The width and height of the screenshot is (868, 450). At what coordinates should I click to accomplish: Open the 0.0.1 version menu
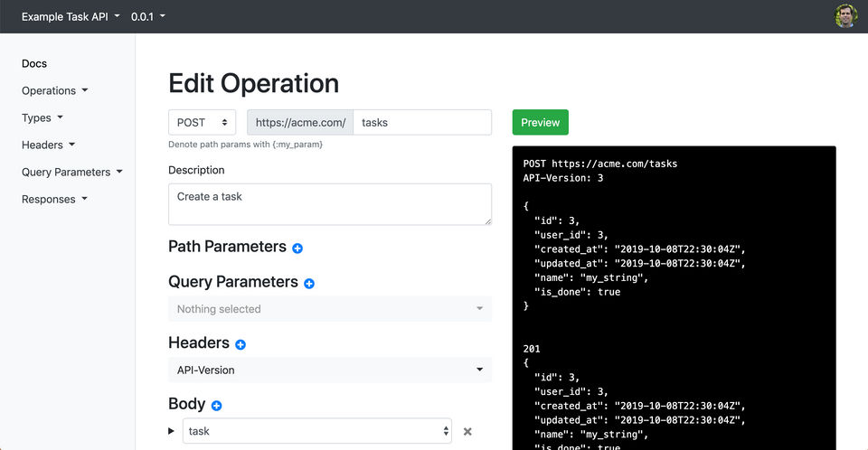pyautogui.click(x=148, y=16)
